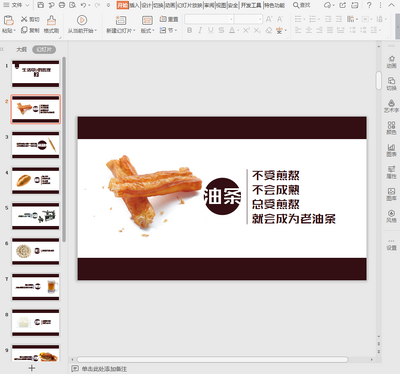Click the numbered list icon
Image resolution: width=400 pixels, height=374 pixels.
tap(312, 19)
